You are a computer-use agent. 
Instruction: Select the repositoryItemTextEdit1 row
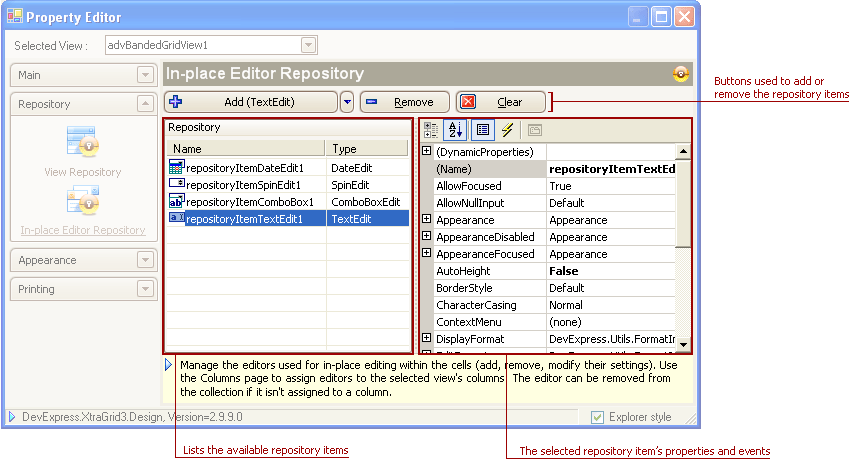click(x=288, y=219)
